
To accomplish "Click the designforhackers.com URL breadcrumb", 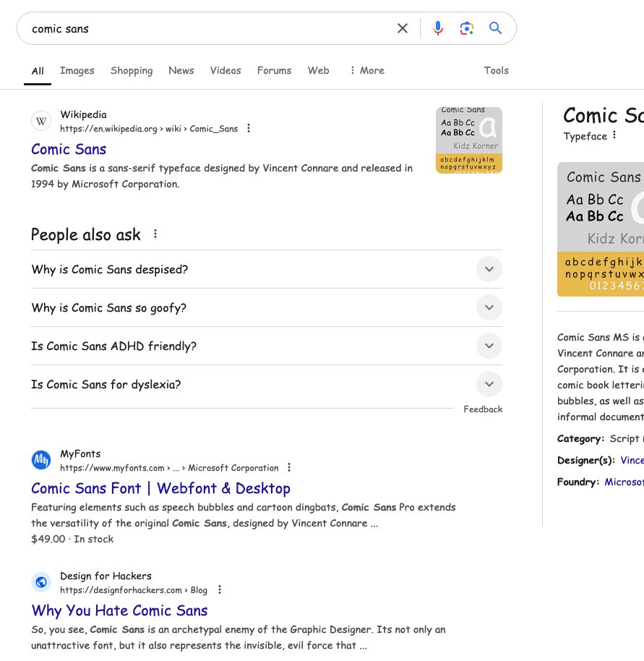I will (x=134, y=590).
